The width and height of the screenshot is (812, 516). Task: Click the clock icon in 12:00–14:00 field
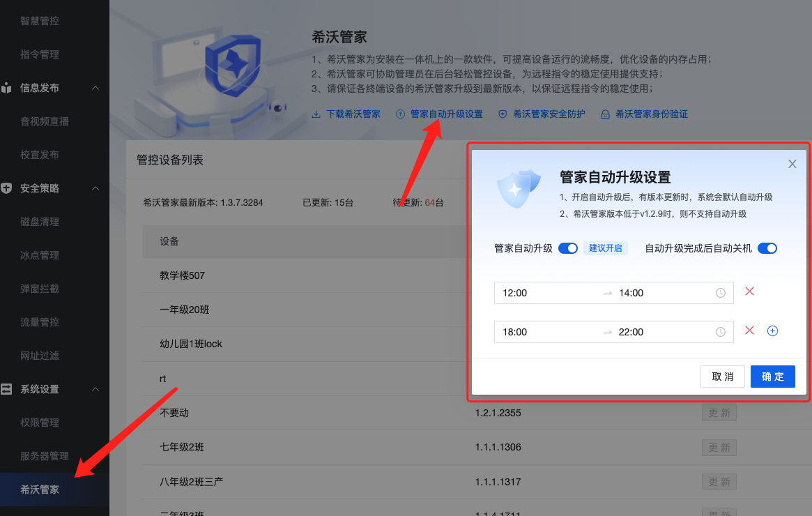click(x=720, y=294)
